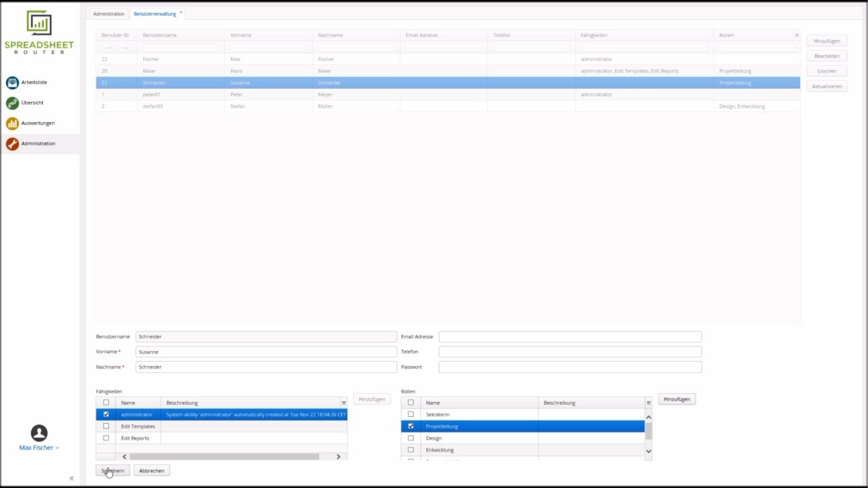Open Rollen grid column menu icon
This screenshot has height=488, width=868.
coord(649,403)
